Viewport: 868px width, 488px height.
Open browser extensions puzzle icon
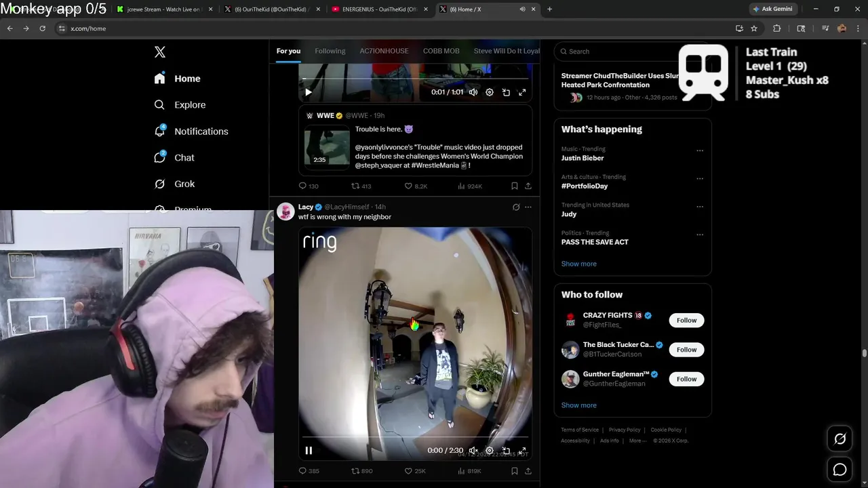[x=777, y=28]
